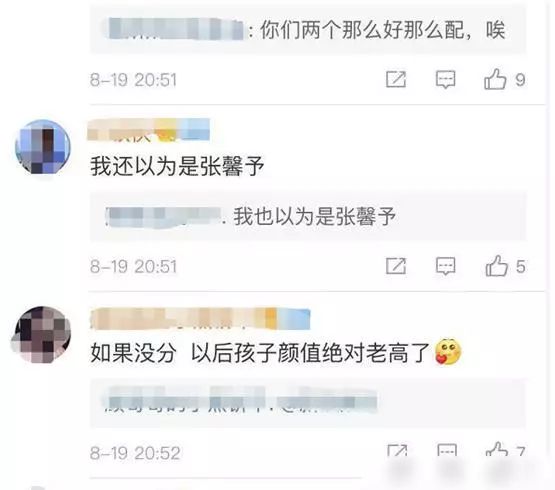Tap comment text 如果没分 以后孩子颜值绝对老高了
555x490 pixels.
tap(260, 353)
